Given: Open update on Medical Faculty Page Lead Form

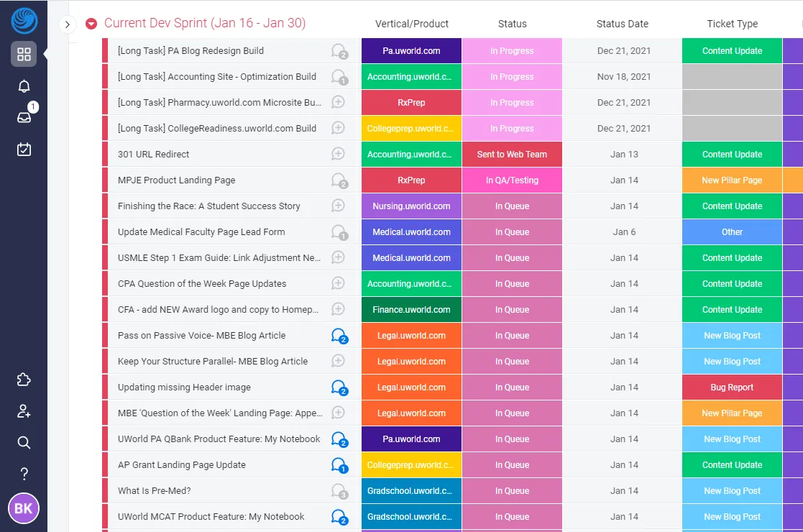Looking at the screenshot, I should coord(339,232).
